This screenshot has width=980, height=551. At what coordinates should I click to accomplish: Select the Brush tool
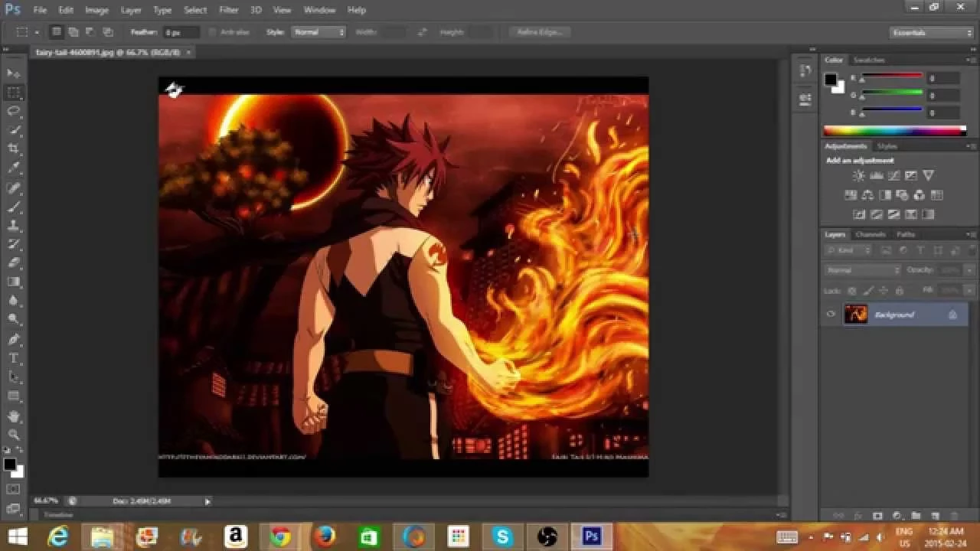14,207
